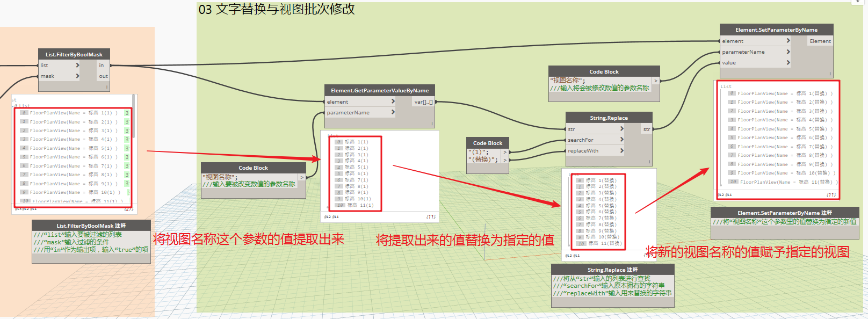Click the 'in' output port of List.FilterByBoolMask
The image size is (868, 319).
[x=103, y=65]
